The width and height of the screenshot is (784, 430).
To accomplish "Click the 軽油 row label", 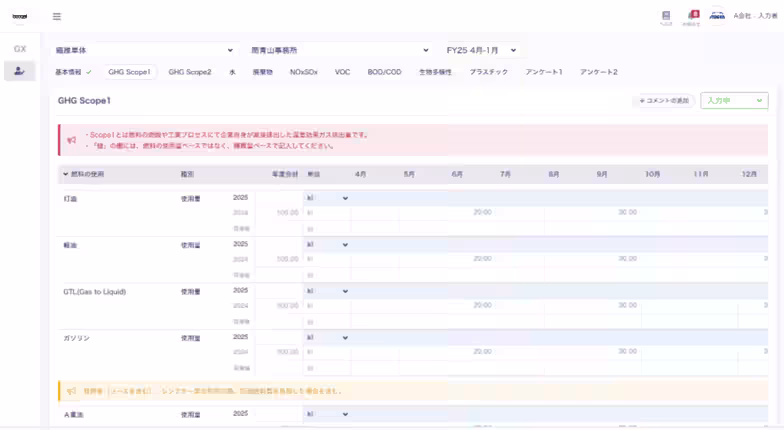I will 70,246.
